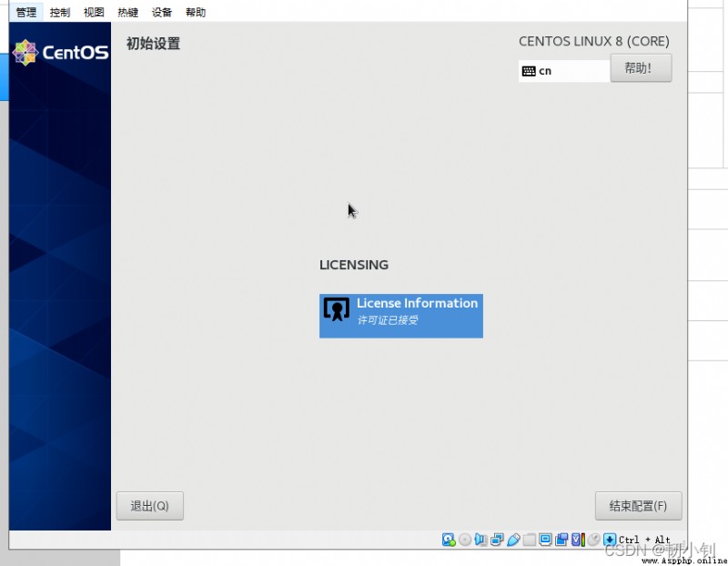Click the display settings status icon
Screen dimensions: 728x566
tap(545, 540)
